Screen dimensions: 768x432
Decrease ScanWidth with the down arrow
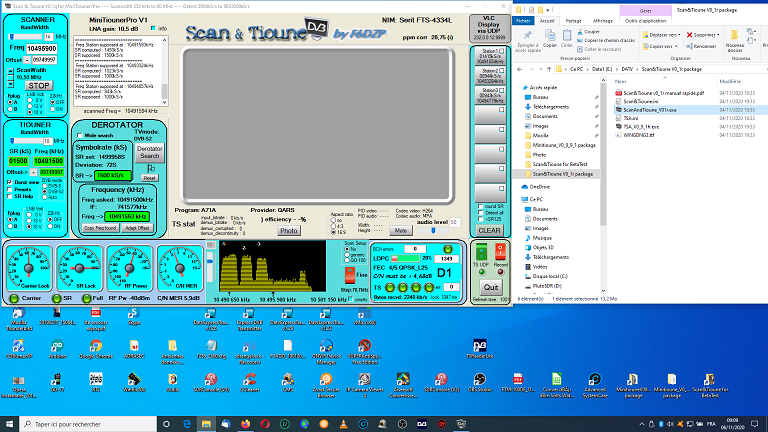pos(10,85)
